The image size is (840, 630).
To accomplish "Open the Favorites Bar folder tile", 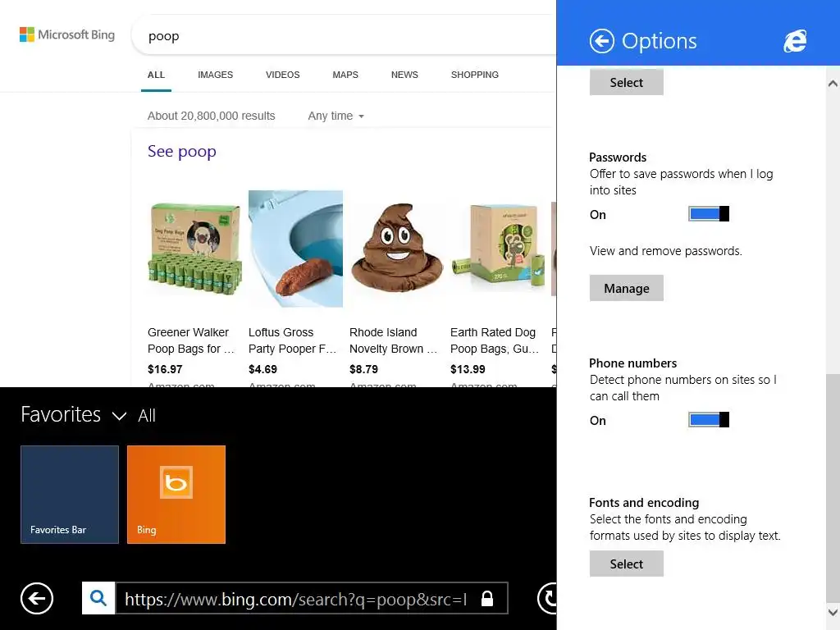I will click(x=70, y=495).
